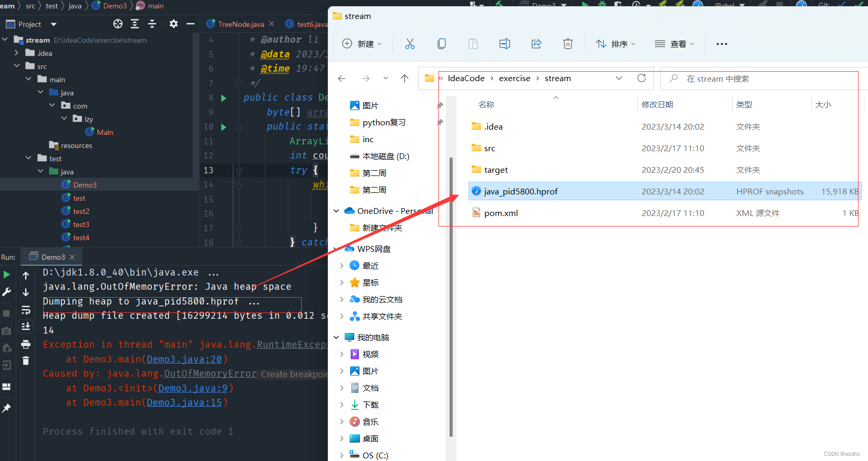The width and height of the screenshot is (868, 461).
Task: Refresh the stream folder view
Action: click(642, 78)
